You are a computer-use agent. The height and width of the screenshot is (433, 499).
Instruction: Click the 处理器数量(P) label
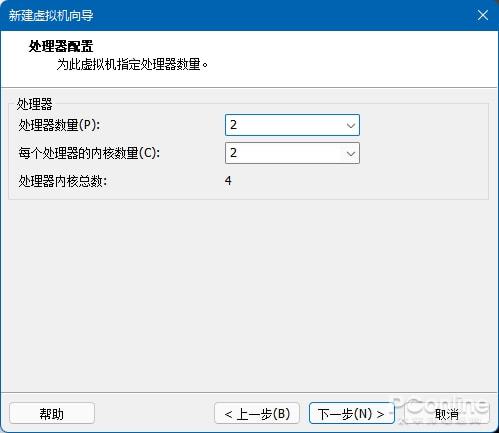(x=59, y=125)
